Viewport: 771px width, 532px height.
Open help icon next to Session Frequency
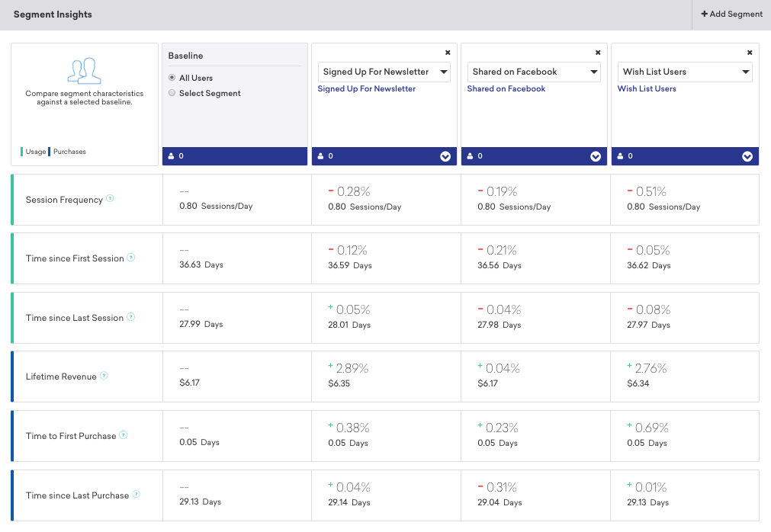click(110, 198)
